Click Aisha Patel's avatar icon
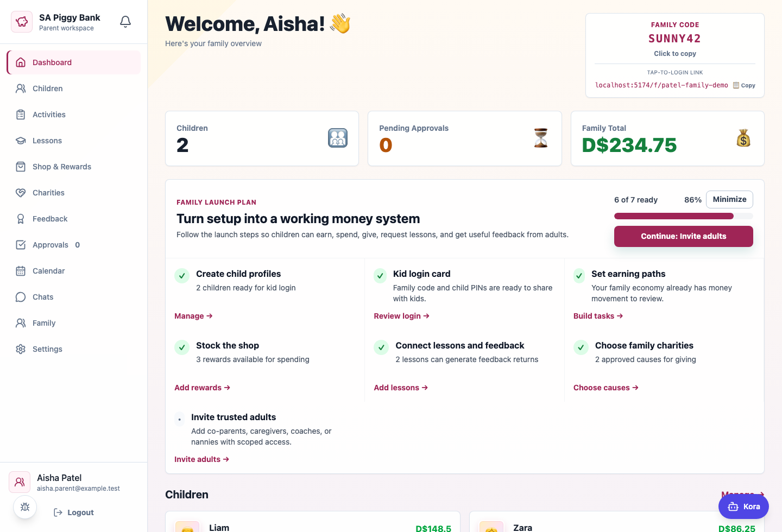This screenshot has height=532, width=782. point(20,482)
